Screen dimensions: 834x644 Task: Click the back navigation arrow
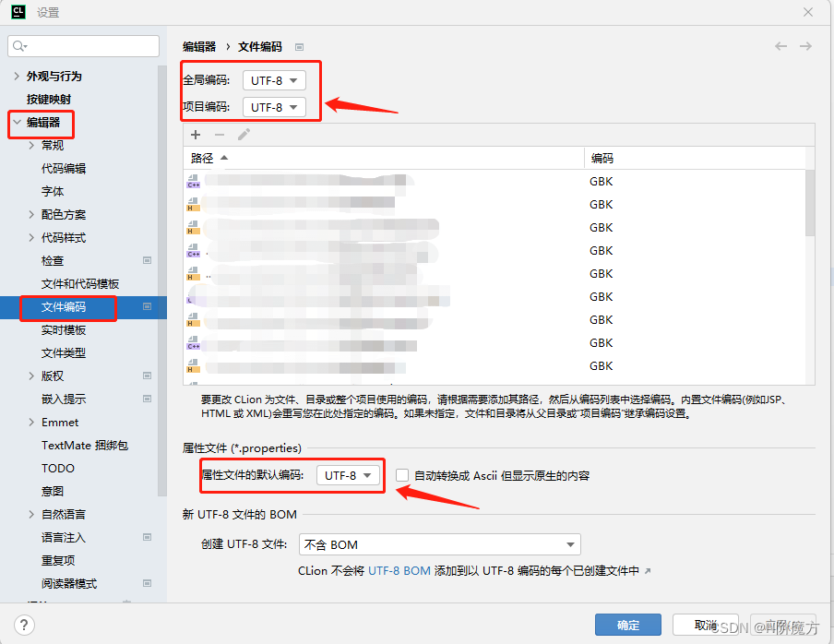click(780, 46)
